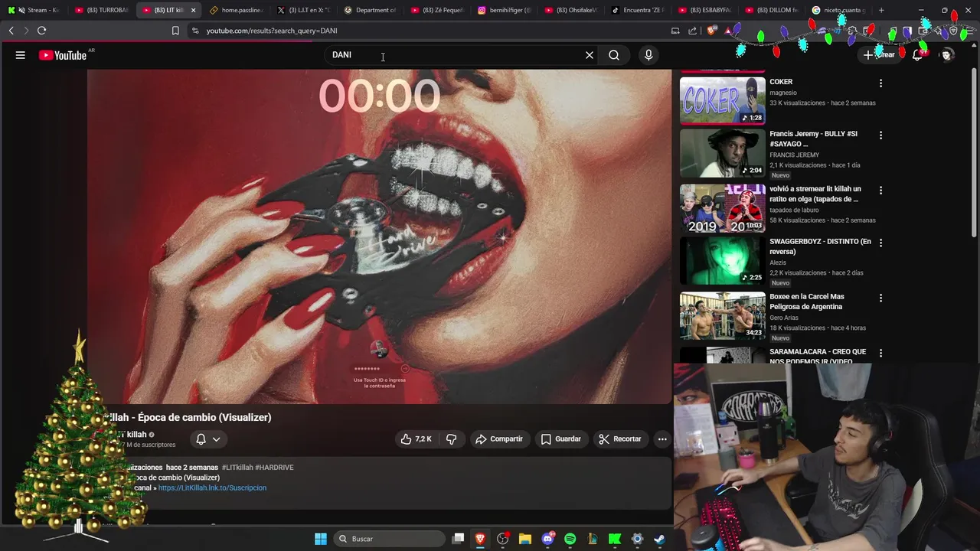Open options menu for COKER video
This screenshot has height=551, width=980.
click(880, 83)
